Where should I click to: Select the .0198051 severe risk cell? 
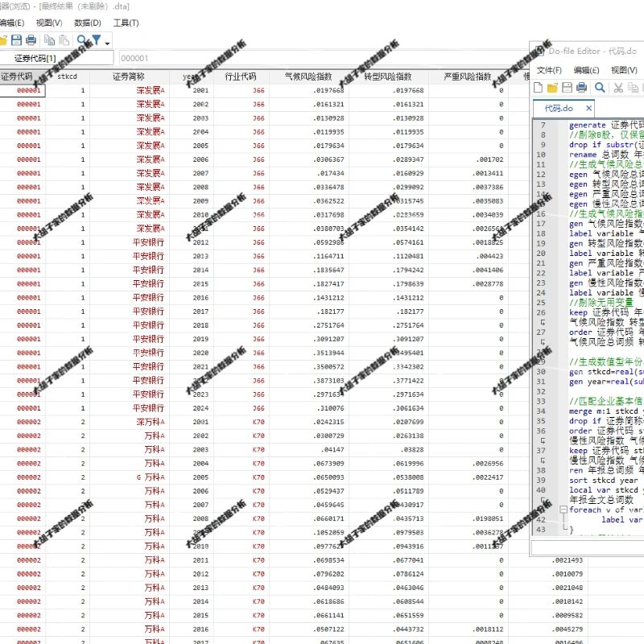(469, 518)
